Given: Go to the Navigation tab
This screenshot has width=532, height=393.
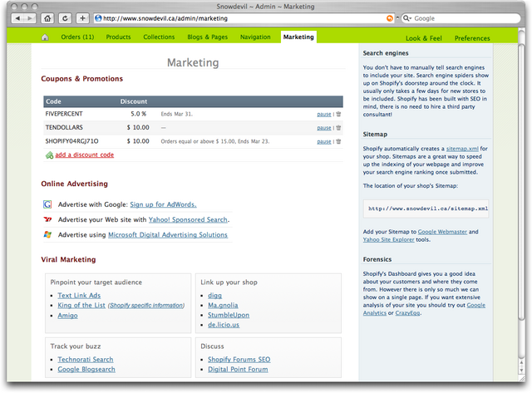Looking at the screenshot, I should [x=255, y=37].
